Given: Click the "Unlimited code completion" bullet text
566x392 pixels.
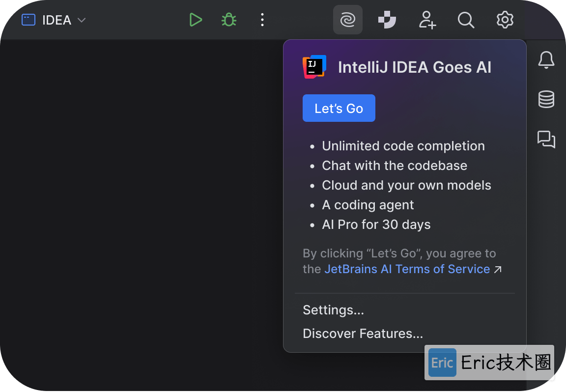Looking at the screenshot, I should [403, 146].
